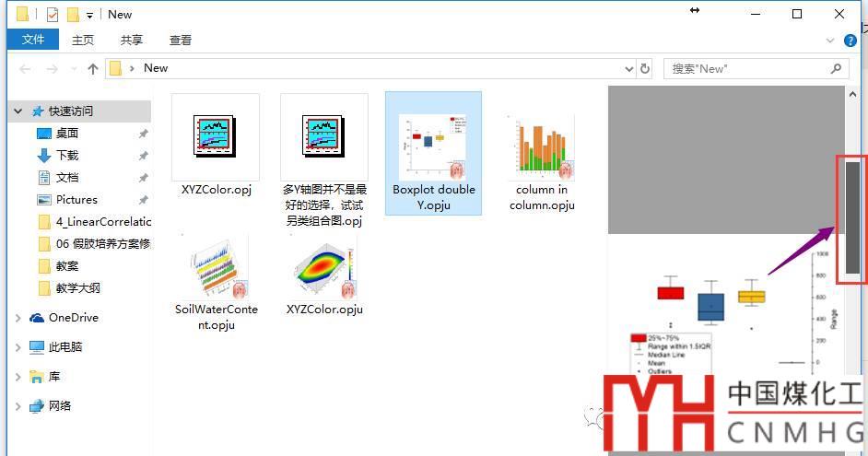Click the New Folder quick access icon
The height and width of the screenshot is (456, 868).
[x=73, y=15]
